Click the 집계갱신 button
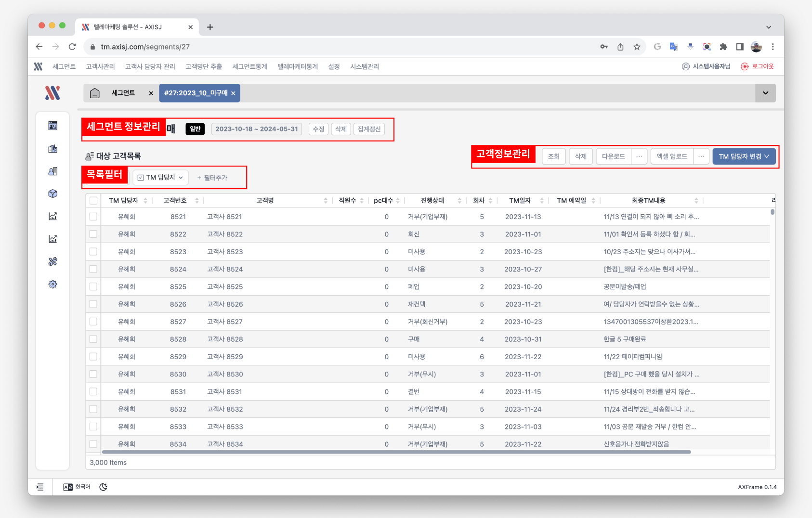The image size is (812, 518). [369, 129]
